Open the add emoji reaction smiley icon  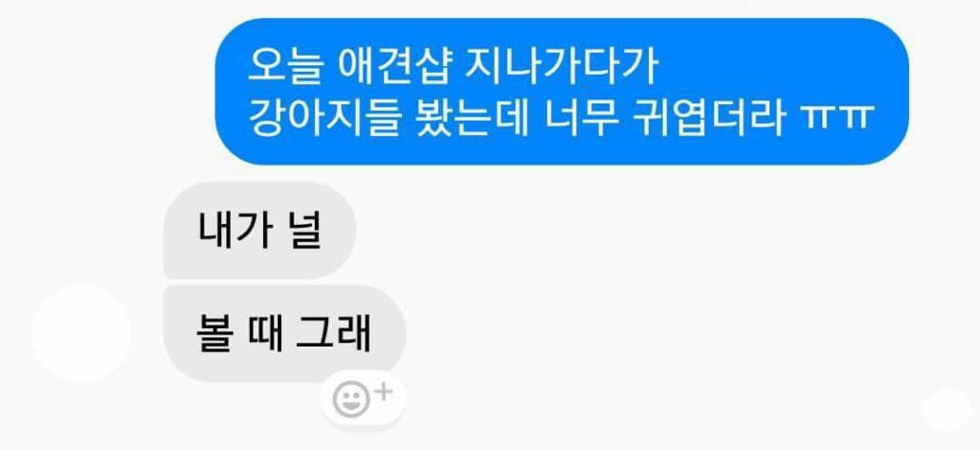351,400
